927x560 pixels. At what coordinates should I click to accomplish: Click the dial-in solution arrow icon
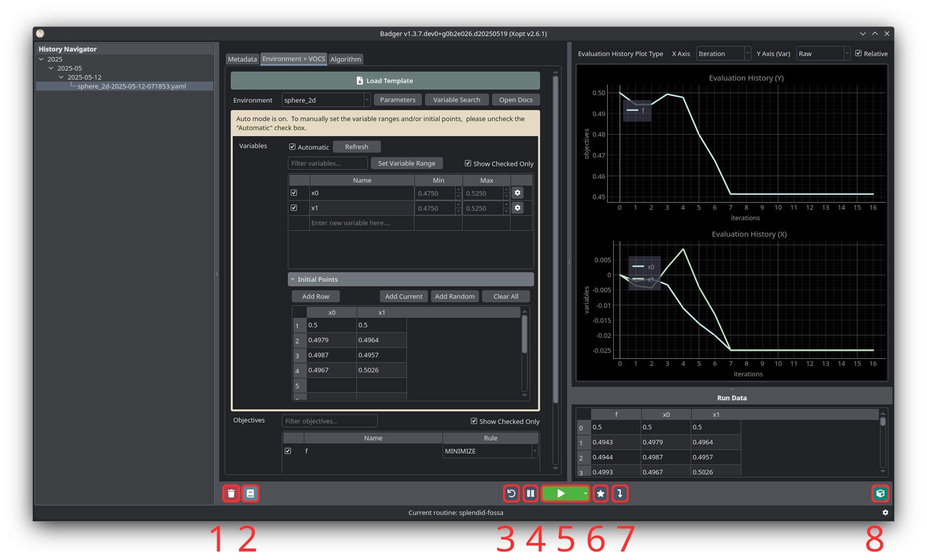pyautogui.click(x=620, y=493)
